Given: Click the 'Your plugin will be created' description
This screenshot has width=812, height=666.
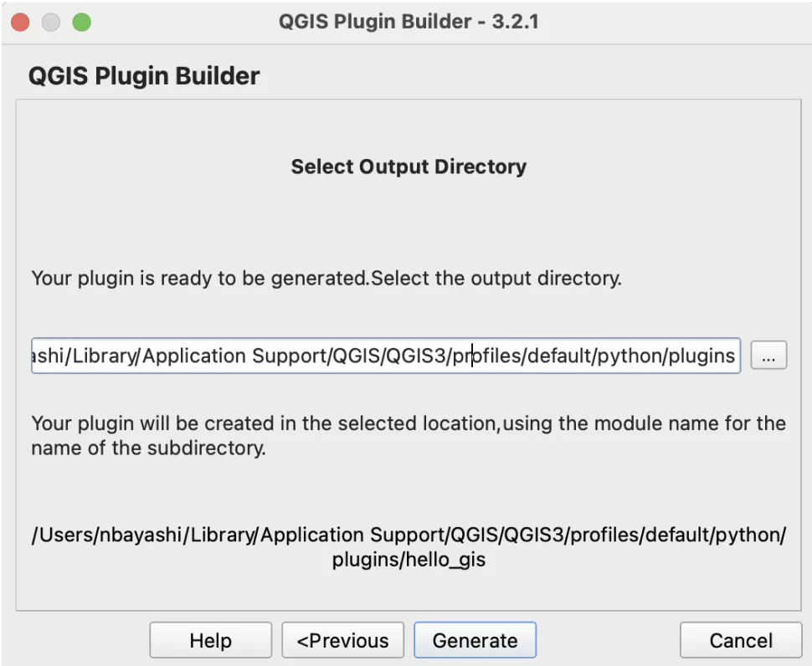Looking at the screenshot, I should pyautogui.click(x=409, y=435).
